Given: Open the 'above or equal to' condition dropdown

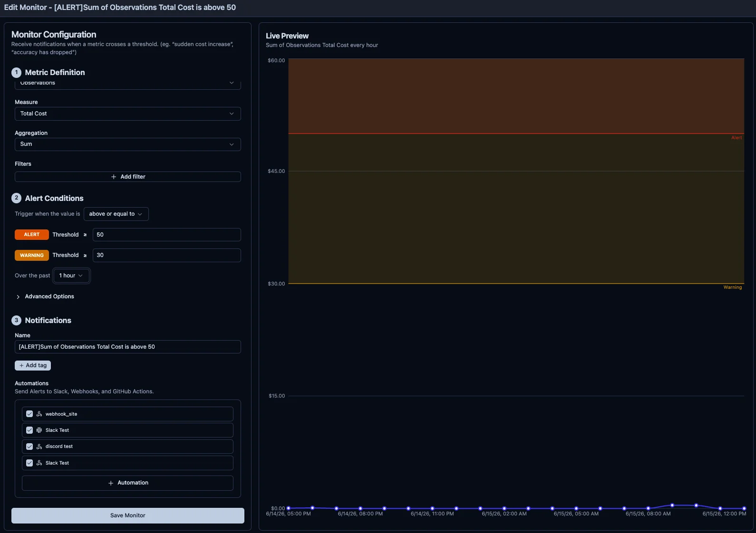Looking at the screenshot, I should tap(116, 214).
